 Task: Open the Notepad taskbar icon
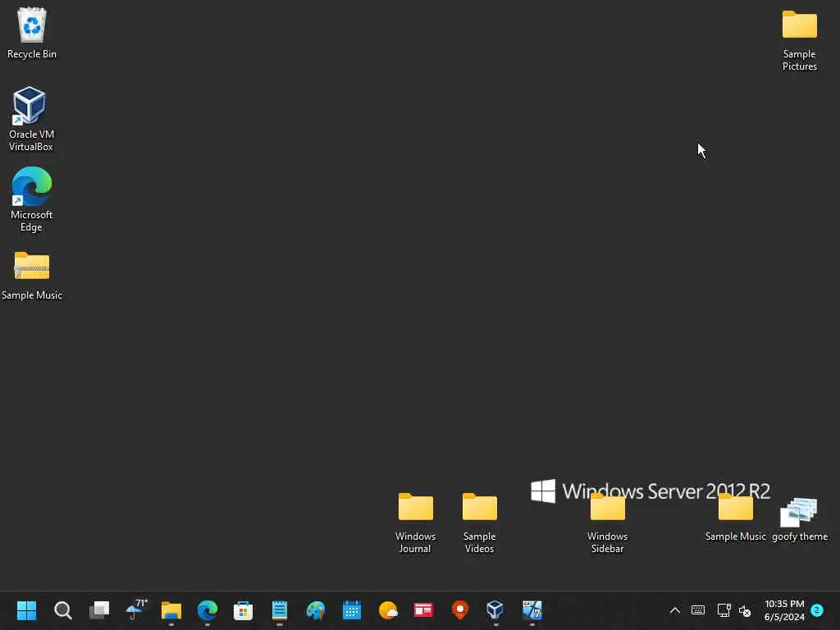[280, 610]
